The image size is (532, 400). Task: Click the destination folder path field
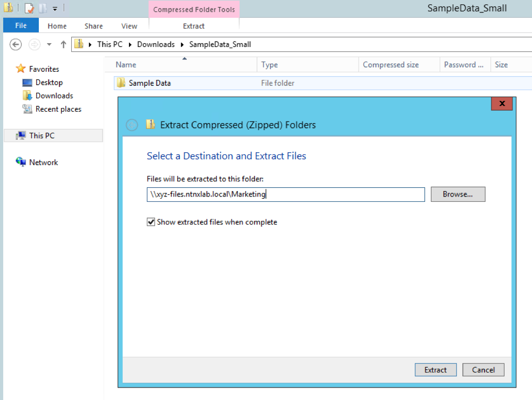pos(286,194)
